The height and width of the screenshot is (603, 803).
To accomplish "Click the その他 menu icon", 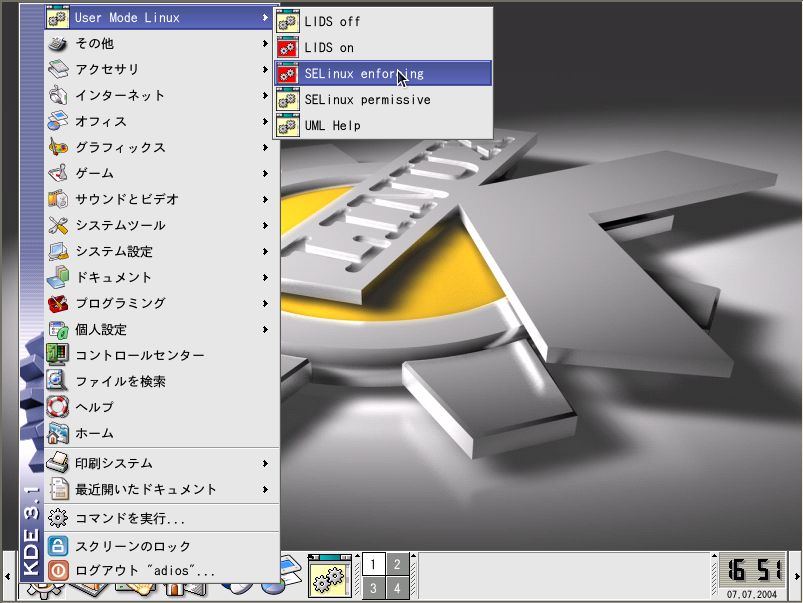I will tap(57, 44).
